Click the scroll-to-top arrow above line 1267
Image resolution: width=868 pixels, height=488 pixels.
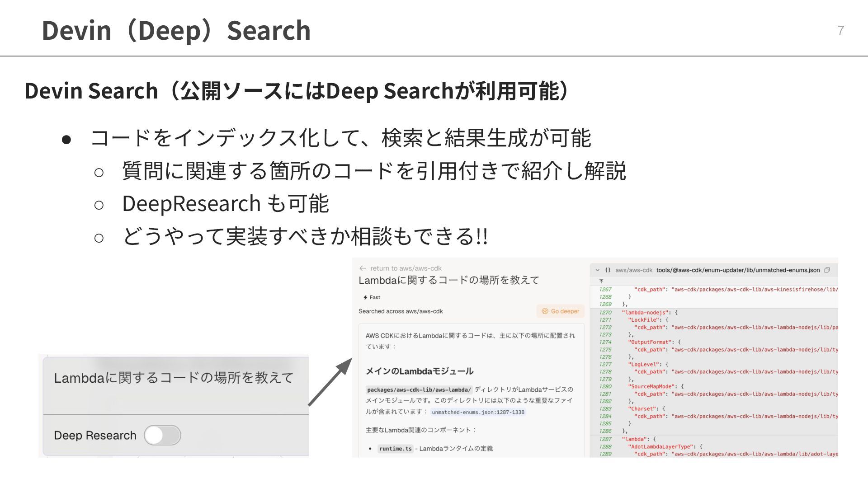[x=601, y=281]
